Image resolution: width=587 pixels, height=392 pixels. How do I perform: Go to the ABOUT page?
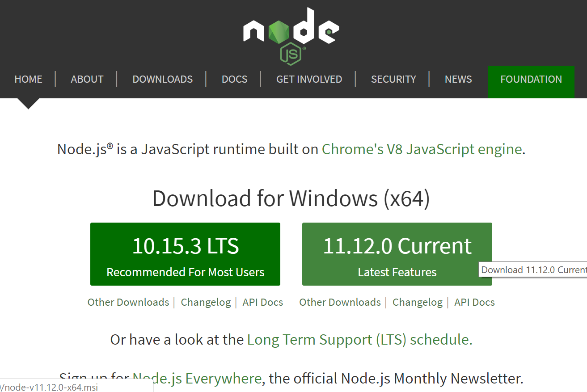tap(87, 80)
